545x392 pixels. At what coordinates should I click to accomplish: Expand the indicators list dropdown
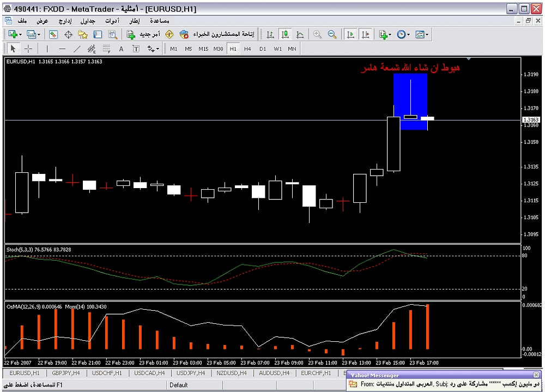coord(386,34)
